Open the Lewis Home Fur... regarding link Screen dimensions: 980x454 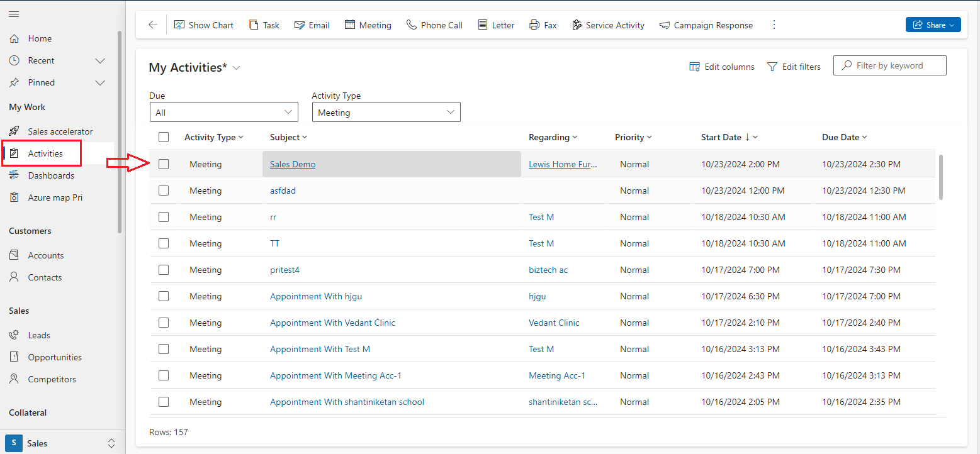(563, 164)
